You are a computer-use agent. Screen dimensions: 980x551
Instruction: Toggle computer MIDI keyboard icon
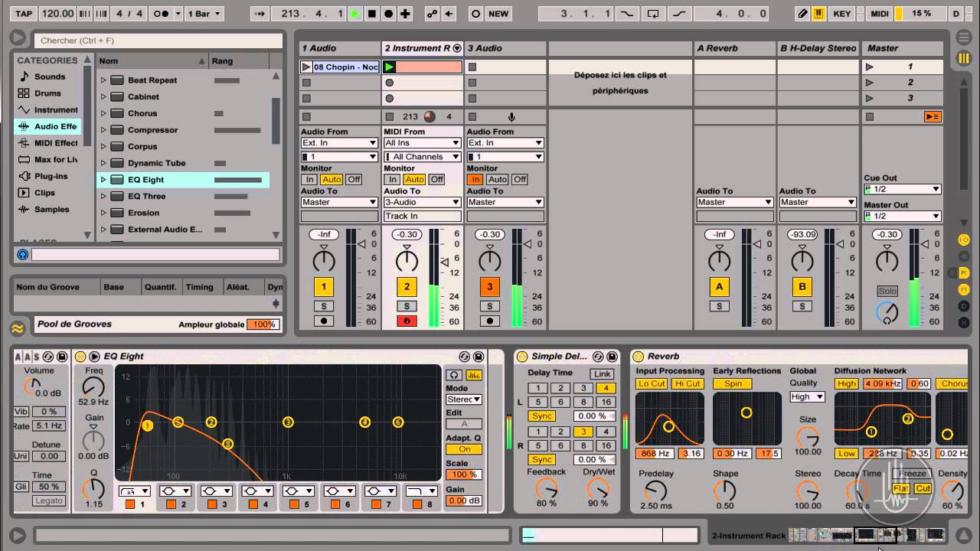pos(818,14)
